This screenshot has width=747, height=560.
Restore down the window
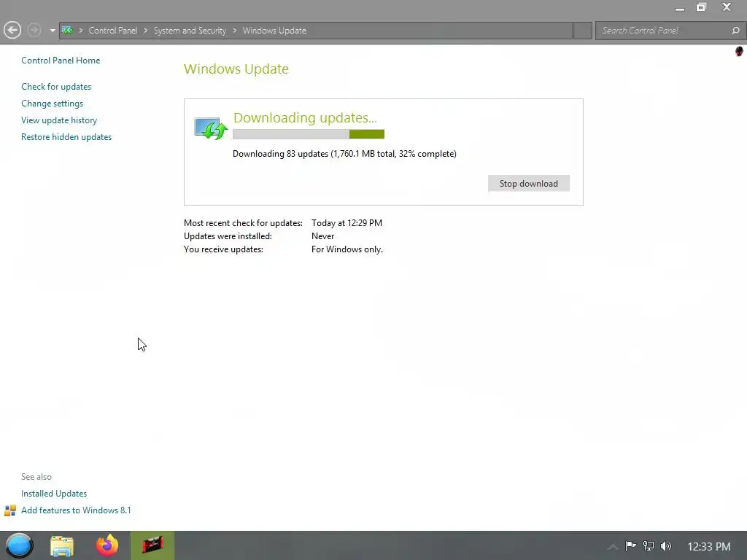tap(701, 7)
